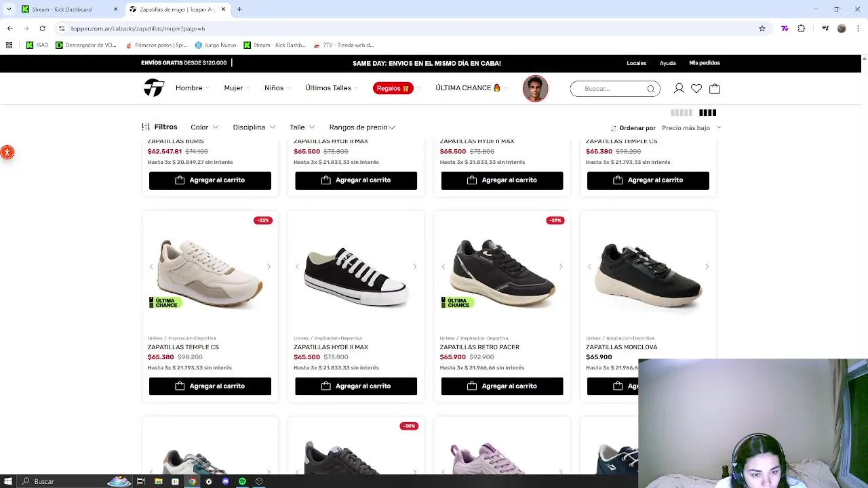Reload the page
This screenshot has width=868, height=488.
point(42,28)
